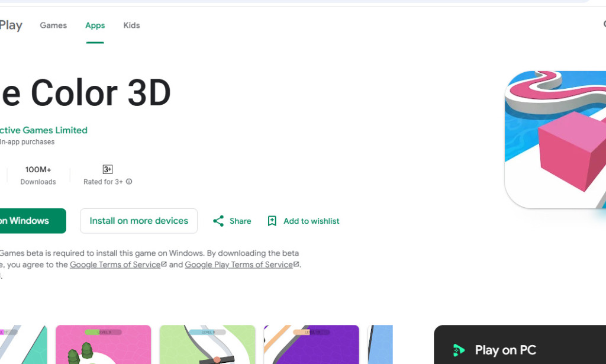
Task: Click the Play on PC banner
Action: (x=520, y=350)
